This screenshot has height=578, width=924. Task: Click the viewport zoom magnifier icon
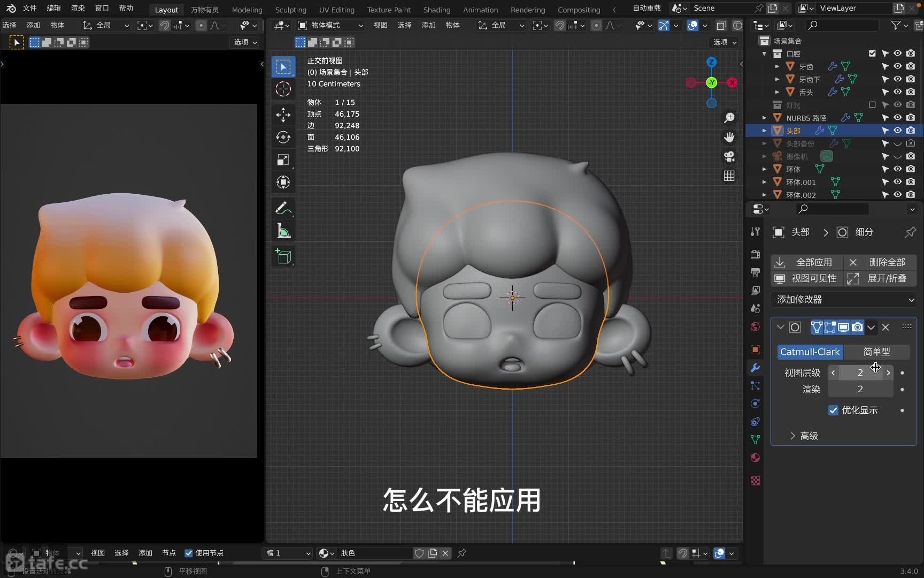coord(729,118)
